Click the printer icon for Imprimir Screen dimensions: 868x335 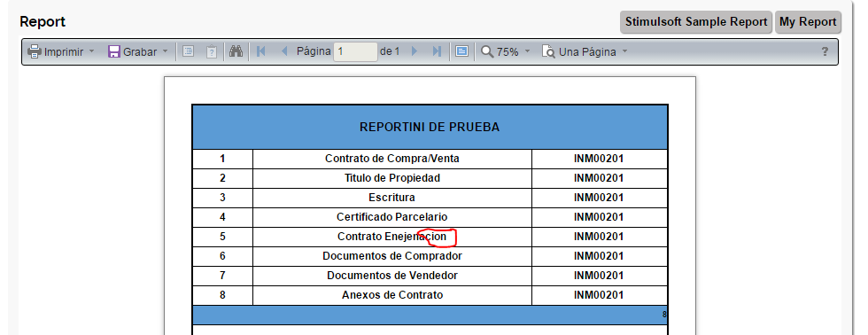pyautogui.click(x=35, y=51)
